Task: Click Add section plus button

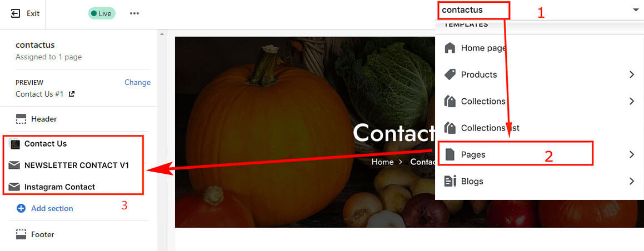Action: coord(21,208)
